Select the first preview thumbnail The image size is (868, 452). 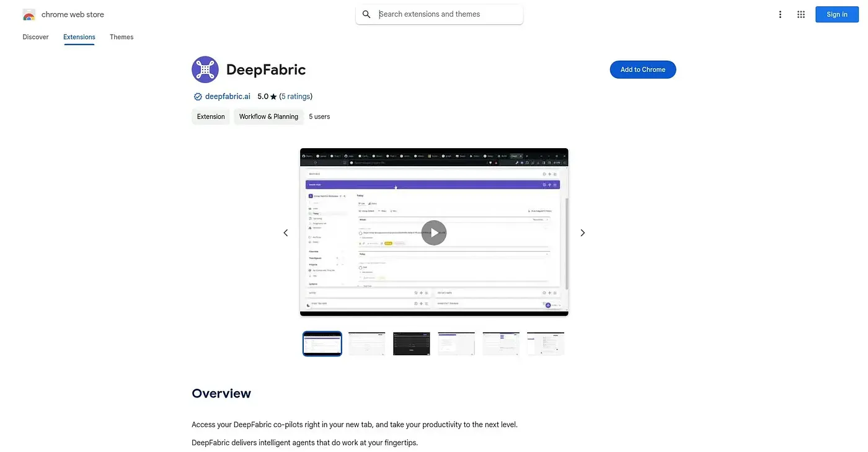coord(322,343)
